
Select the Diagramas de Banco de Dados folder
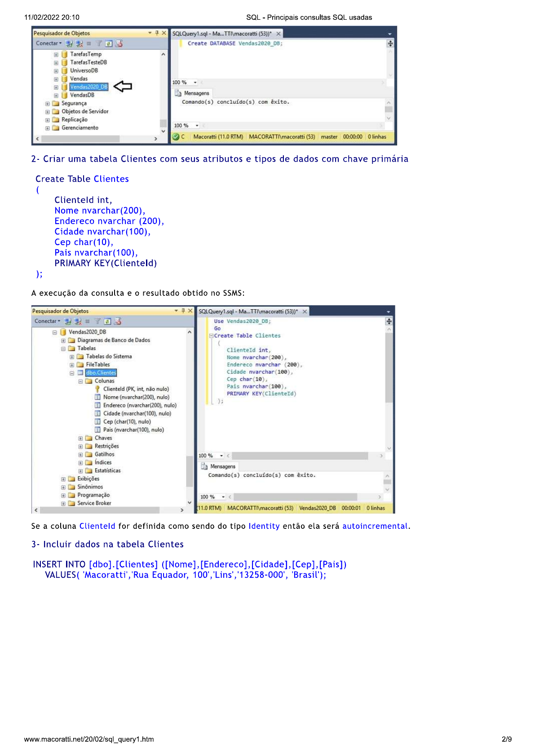(x=113, y=340)
